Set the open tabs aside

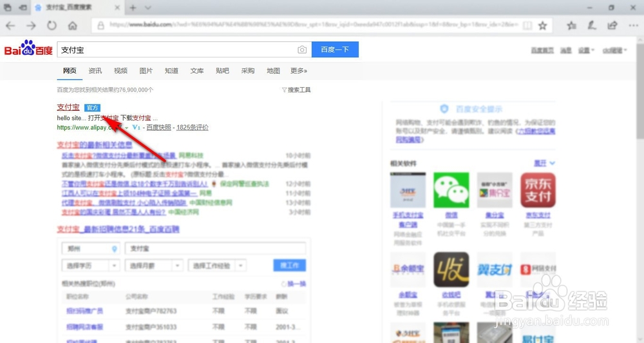click(x=23, y=7)
